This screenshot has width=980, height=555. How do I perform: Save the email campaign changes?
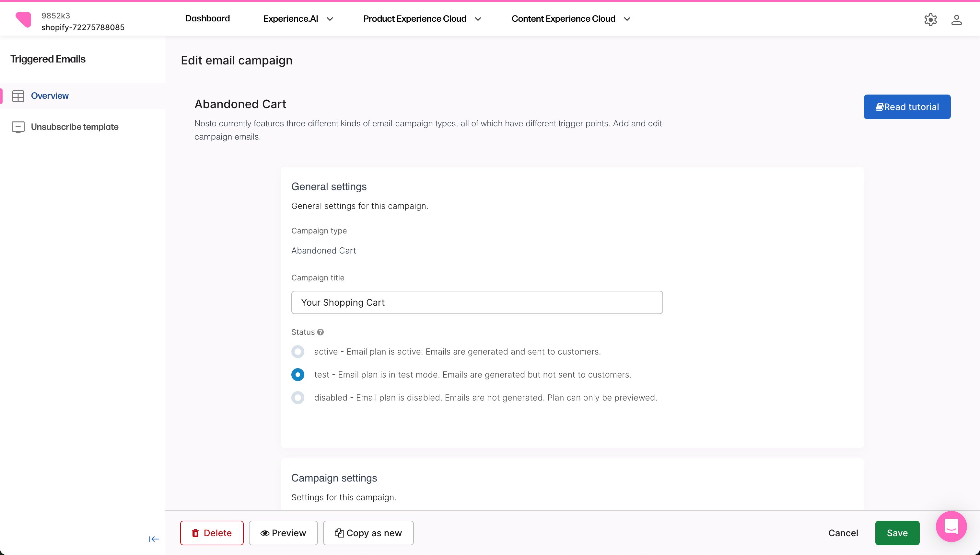[897, 533]
